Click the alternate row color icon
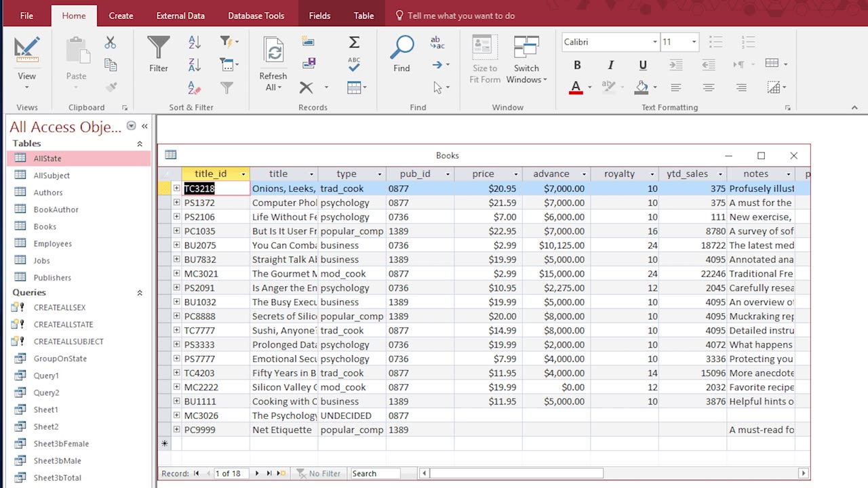Screen dimensions: 868x488 (774, 87)
